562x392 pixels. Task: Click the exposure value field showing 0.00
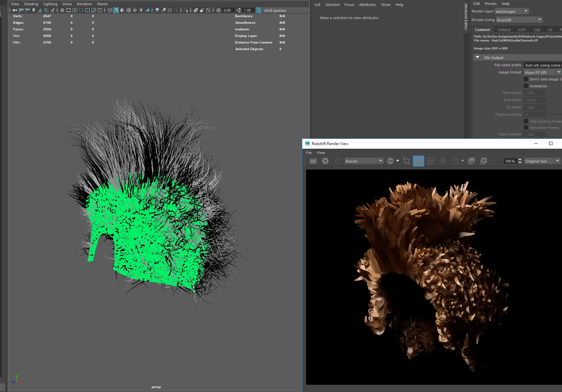tap(227, 10)
